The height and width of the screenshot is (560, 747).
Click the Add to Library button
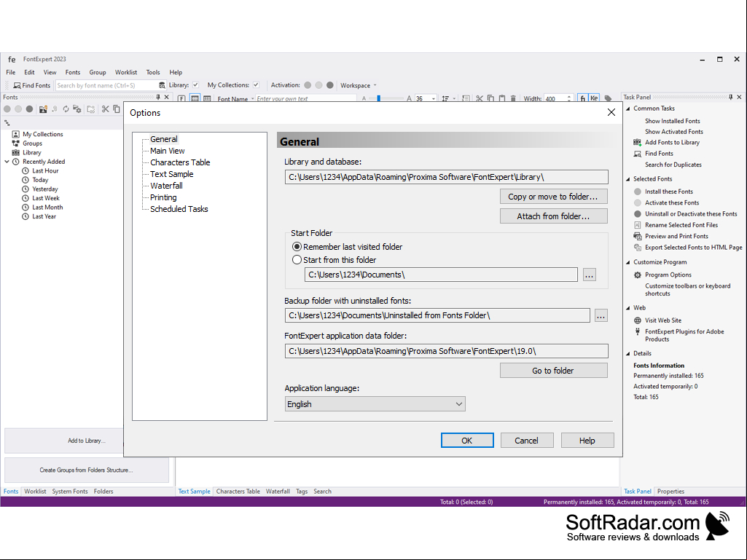pyautogui.click(x=64, y=441)
